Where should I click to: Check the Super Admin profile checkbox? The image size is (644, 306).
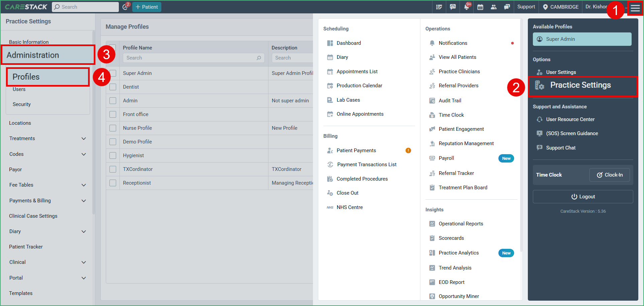[113, 73]
